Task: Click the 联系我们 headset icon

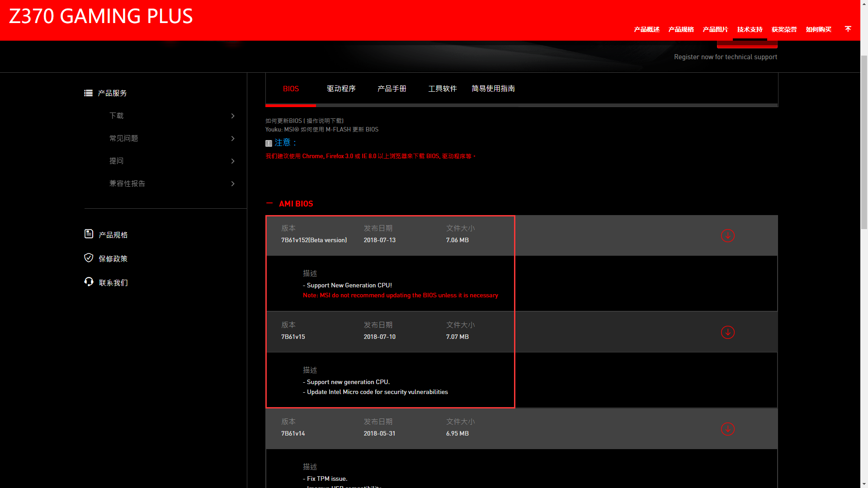Action: pyautogui.click(x=89, y=282)
